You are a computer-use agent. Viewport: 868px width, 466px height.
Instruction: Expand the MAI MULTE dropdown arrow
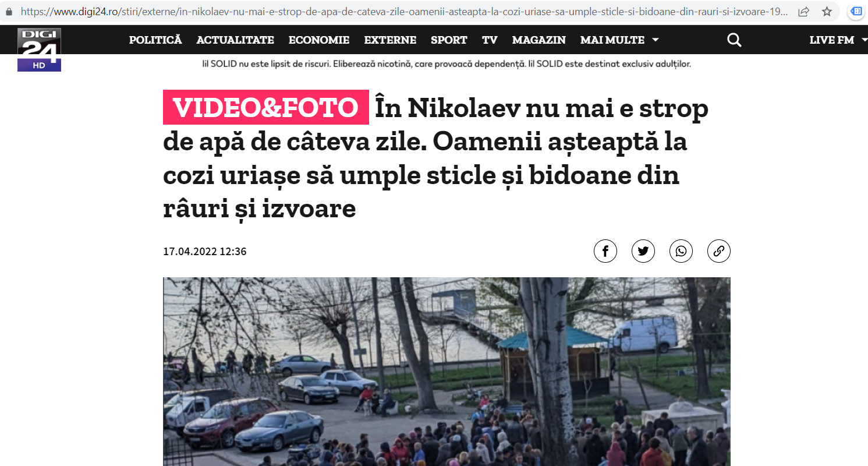[656, 40]
